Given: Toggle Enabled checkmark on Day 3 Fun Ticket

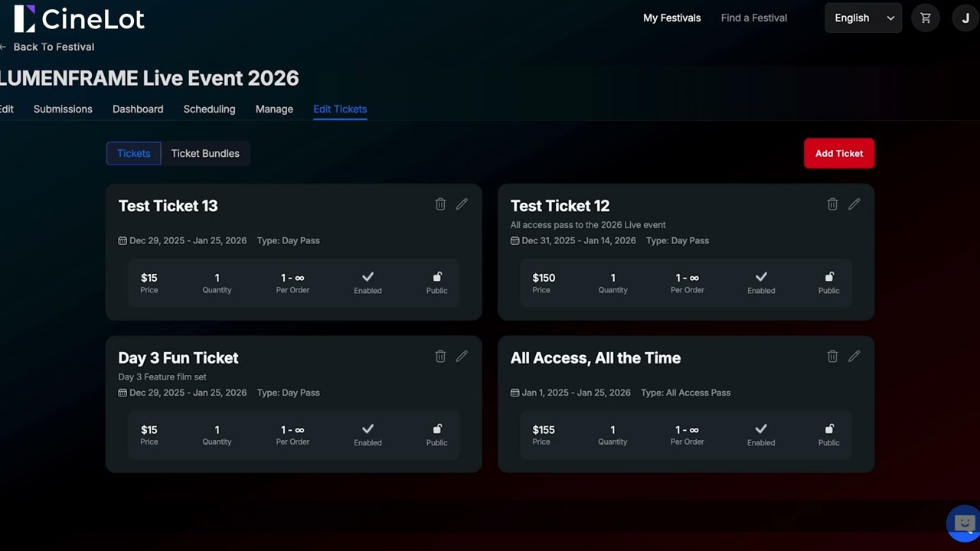Looking at the screenshot, I should (367, 429).
